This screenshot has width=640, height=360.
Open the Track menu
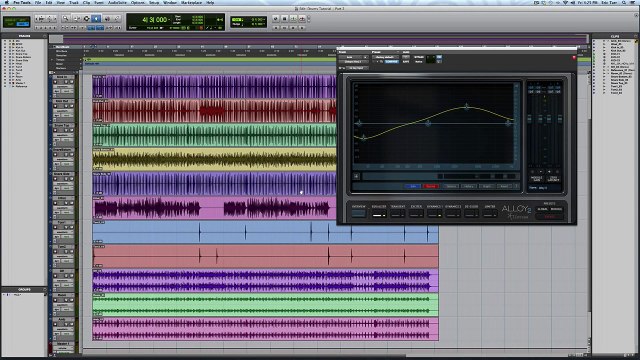[x=74, y=2]
